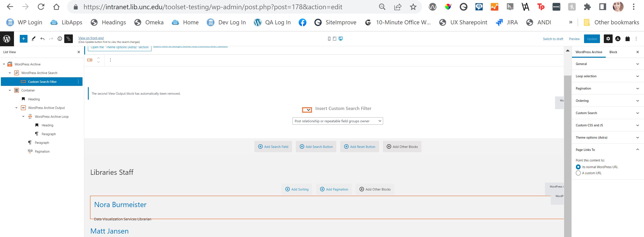The width and height of the screenshot is (644, 237).
Task: Open the Post relationship filter dropdown
Action: tap(338, 121)
